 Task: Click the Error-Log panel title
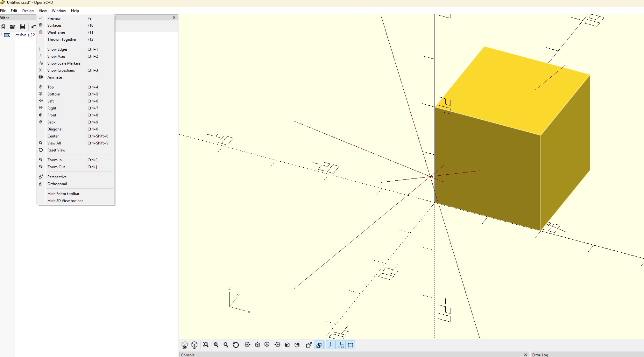(540, 355)
